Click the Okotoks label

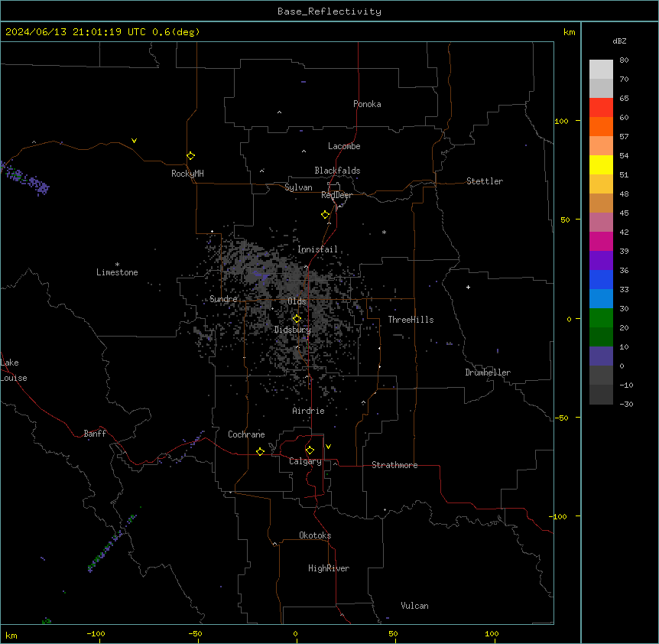click(x=315, y=535)
